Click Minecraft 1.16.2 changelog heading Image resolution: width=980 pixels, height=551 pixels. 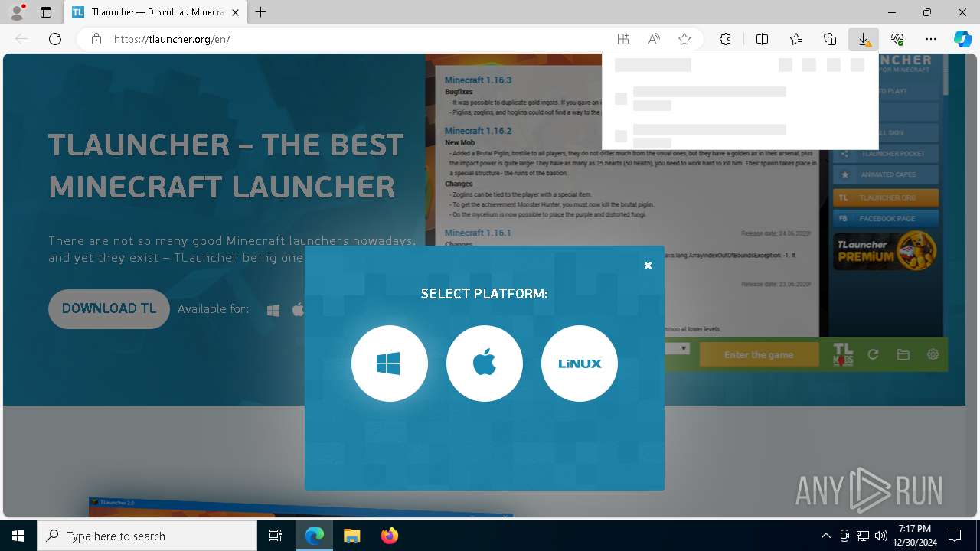point(478,131)
